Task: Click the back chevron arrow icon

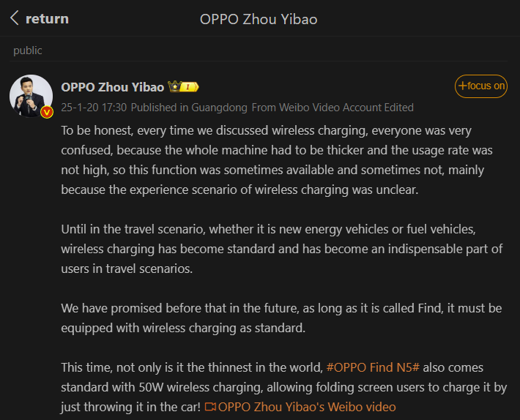Action: [15, 18]
